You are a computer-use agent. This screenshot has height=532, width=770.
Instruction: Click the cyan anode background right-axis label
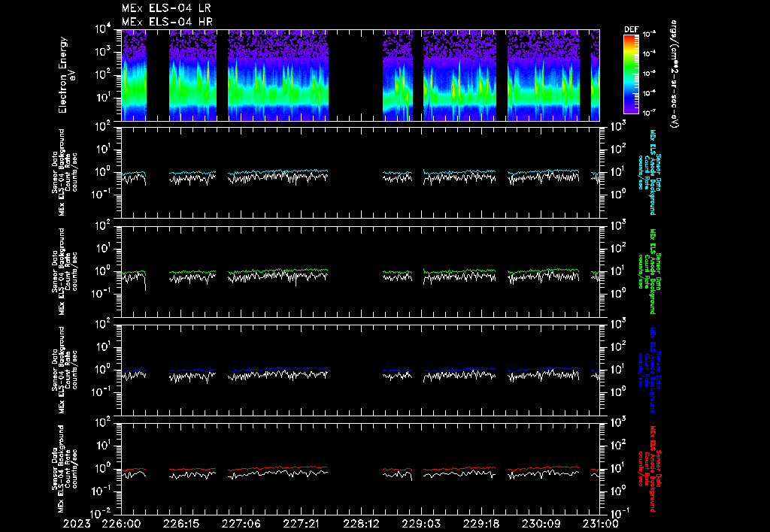650,172
